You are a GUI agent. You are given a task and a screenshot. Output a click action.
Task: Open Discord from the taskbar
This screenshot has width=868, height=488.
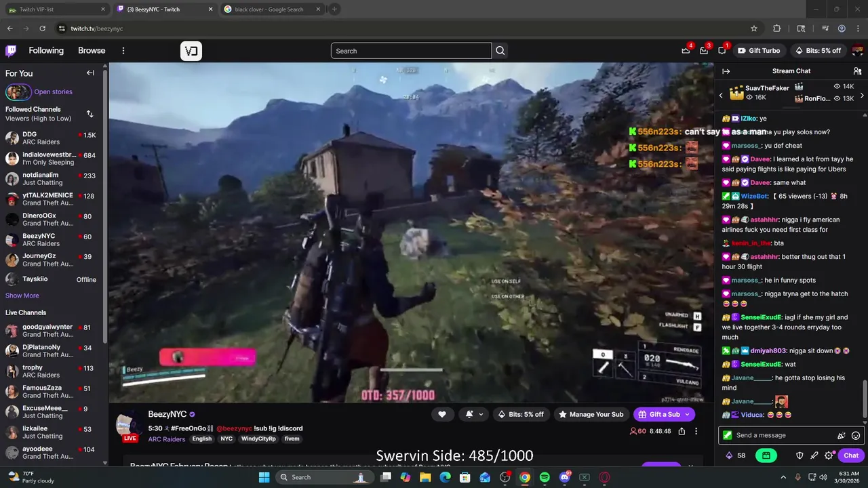click(x=565, y=477)
